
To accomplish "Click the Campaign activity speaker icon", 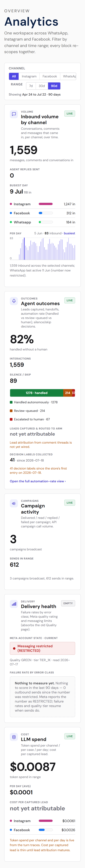I will click(x=14, y=503).
